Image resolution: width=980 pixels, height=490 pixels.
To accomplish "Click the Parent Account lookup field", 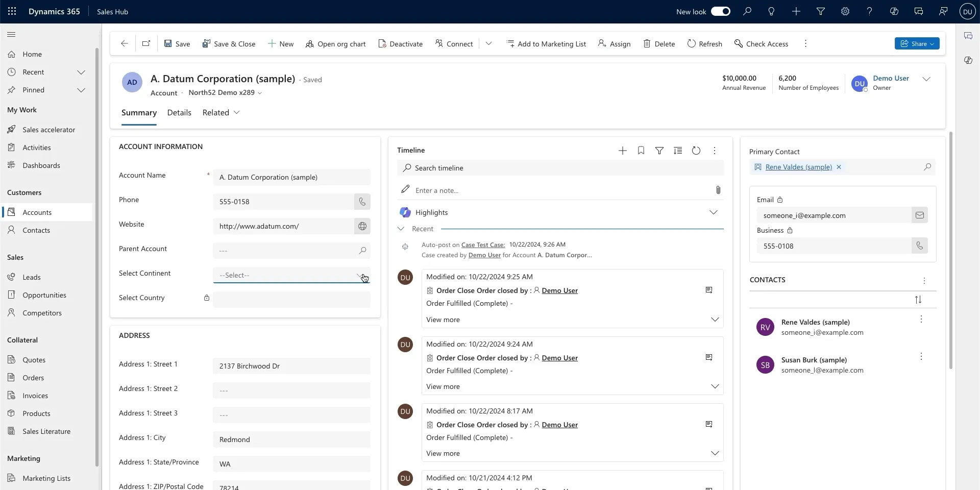I will pyautogui.click(x=292, y=251).
